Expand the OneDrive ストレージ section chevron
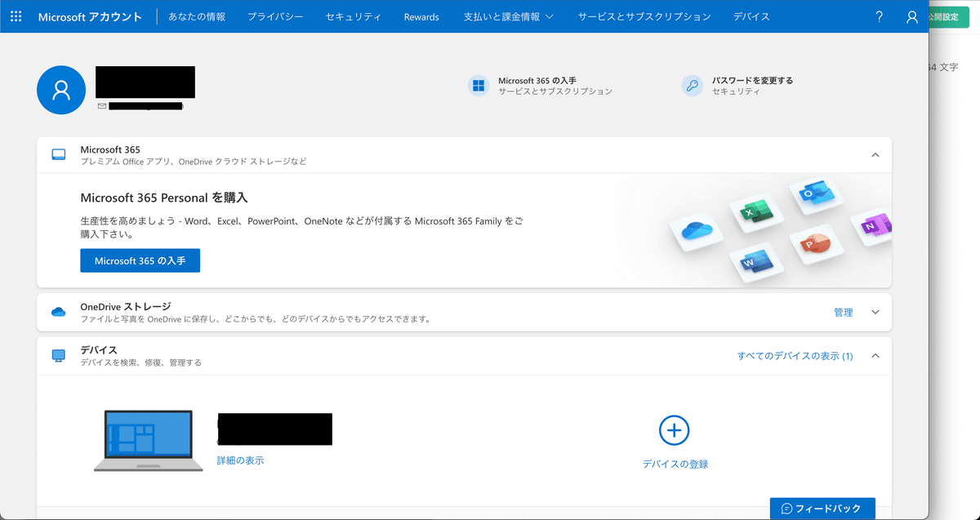The height and width of the screenshot is (520, 980). (875, 312)
